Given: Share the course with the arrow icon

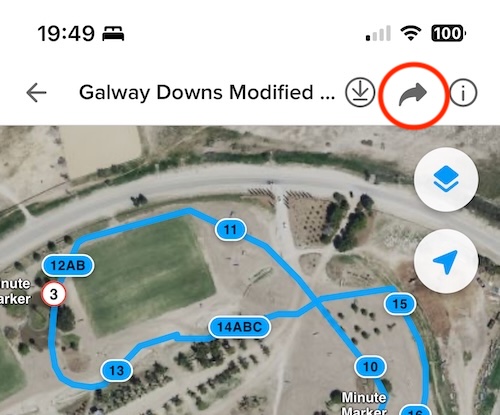Looking at the screenshot, I should [413, 94].
